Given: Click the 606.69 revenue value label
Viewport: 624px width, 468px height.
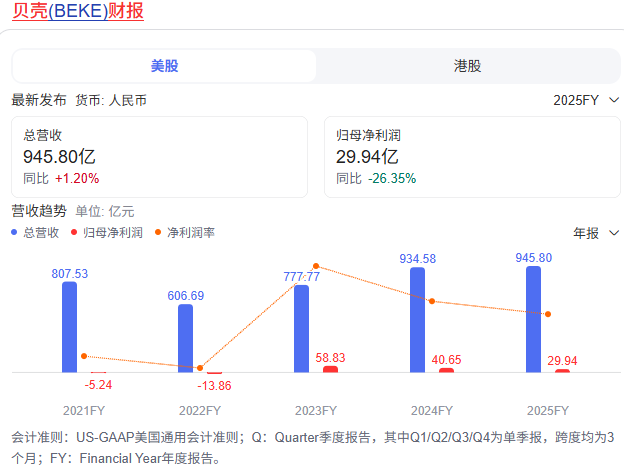Looking at the screenshot, I should coord(185,296).
